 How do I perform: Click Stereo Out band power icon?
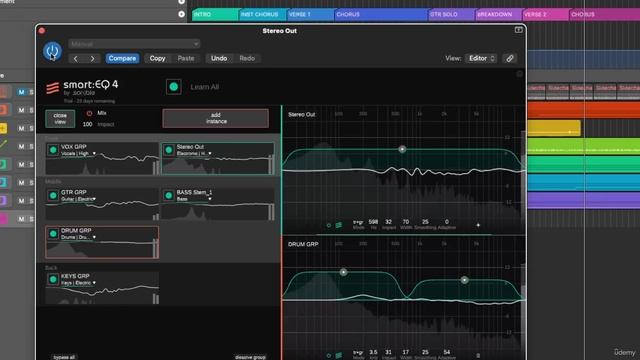pos(329,225)
